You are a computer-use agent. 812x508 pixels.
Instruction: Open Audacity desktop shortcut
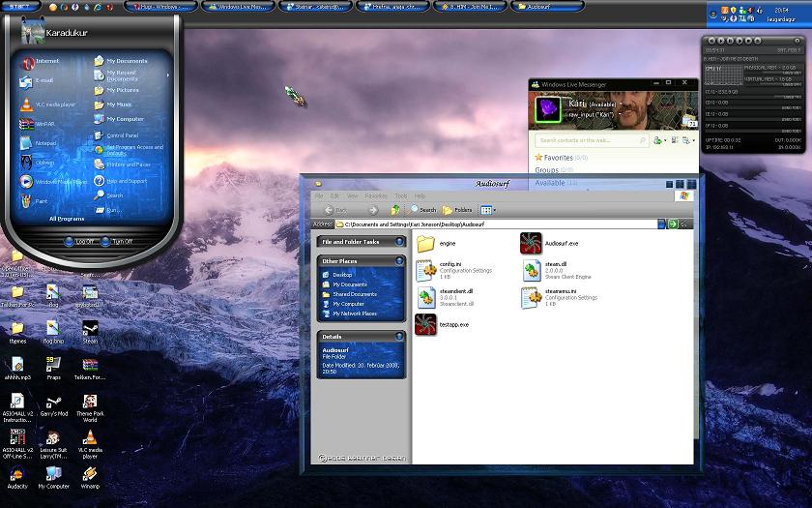point(17,477)
